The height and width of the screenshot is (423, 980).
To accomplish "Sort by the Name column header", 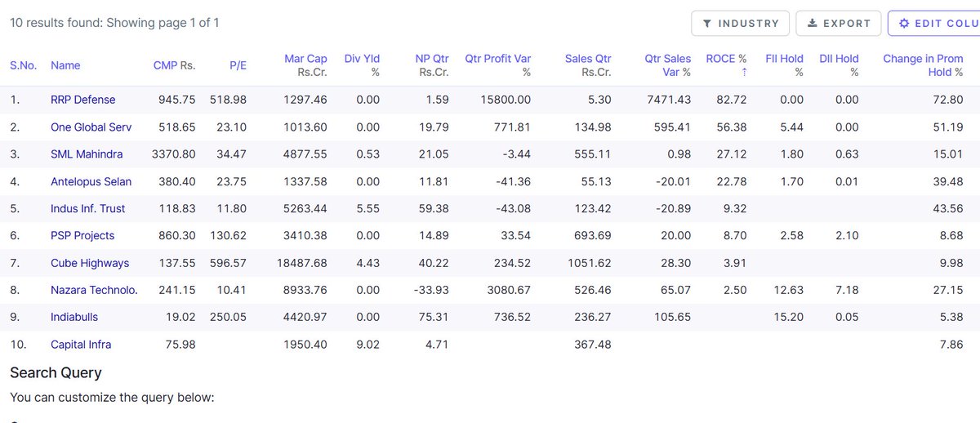I will coord(65,65).
